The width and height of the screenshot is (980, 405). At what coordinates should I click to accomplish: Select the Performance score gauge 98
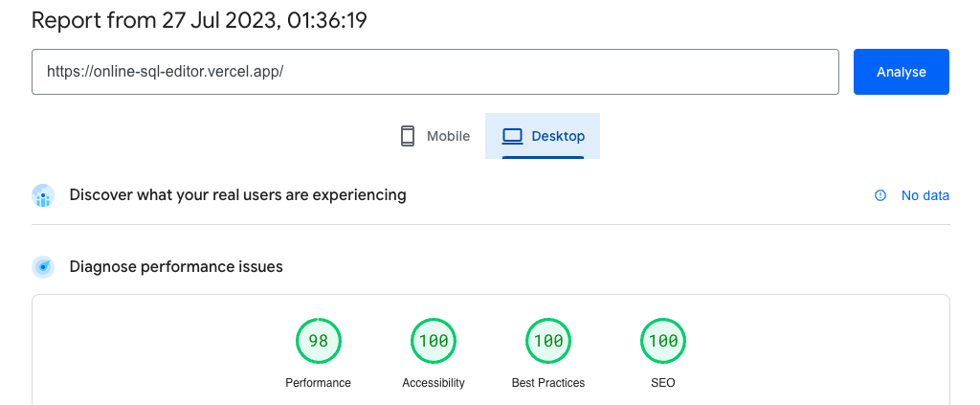318,341
